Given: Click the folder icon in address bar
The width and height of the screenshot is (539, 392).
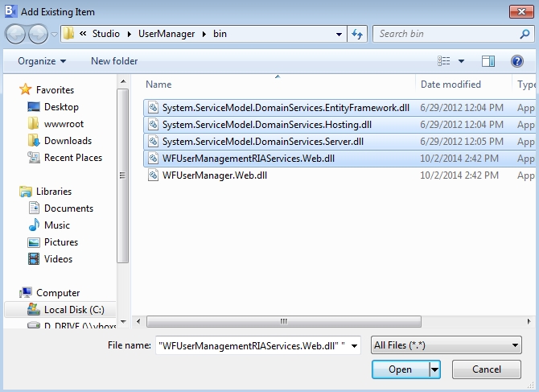Looking at the screenshot, I should (69, 34).
